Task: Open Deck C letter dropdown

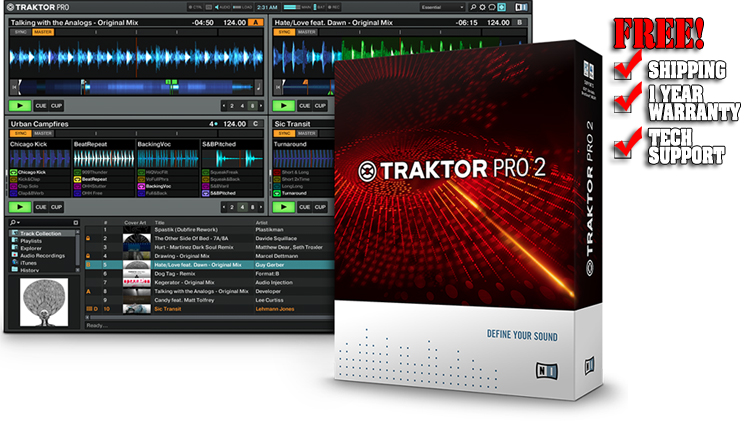Action: click(256, 124)
